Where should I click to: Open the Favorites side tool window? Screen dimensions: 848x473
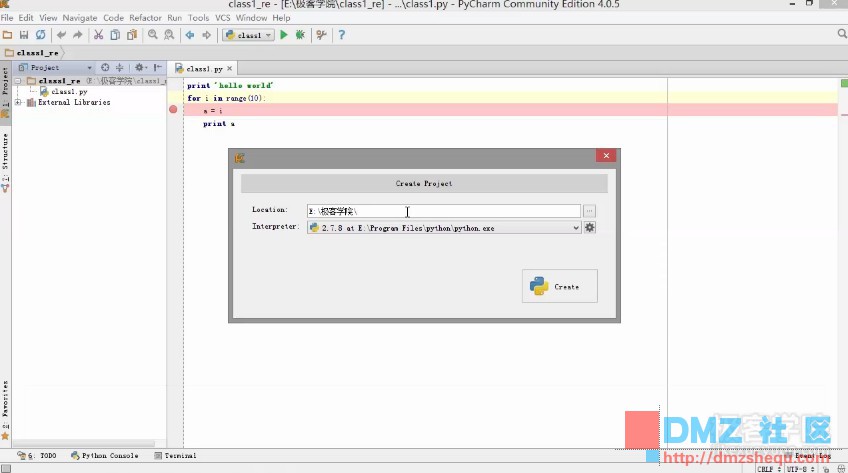click(x=5, y=409)
